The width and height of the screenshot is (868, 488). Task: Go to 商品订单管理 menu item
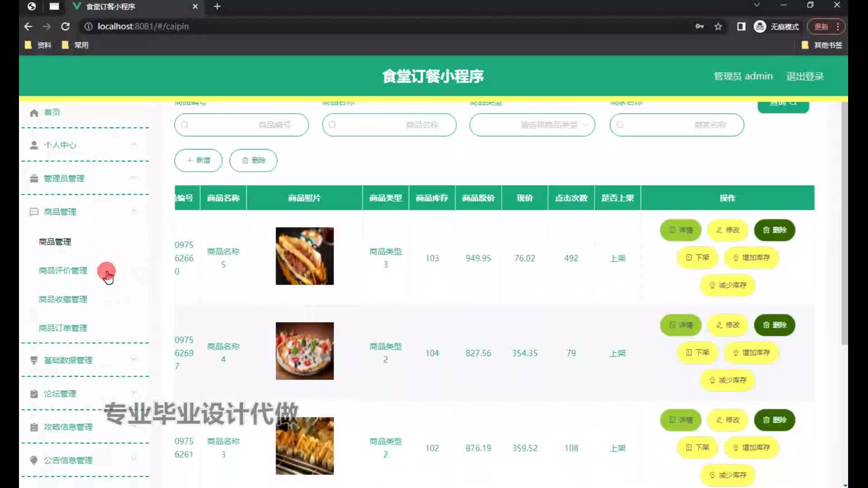click(63, 328)
